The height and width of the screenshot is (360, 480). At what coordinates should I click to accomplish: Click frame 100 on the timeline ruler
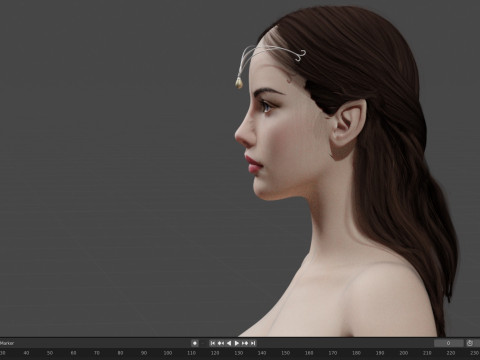pyautogui.click(x=168, y=353)
